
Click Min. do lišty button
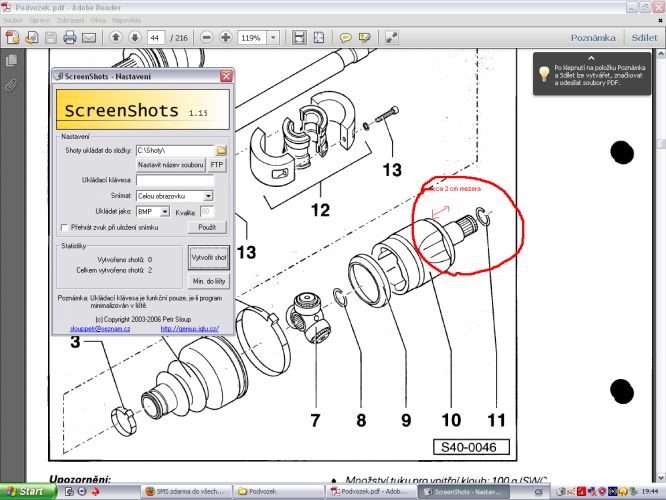coord(209,281)
